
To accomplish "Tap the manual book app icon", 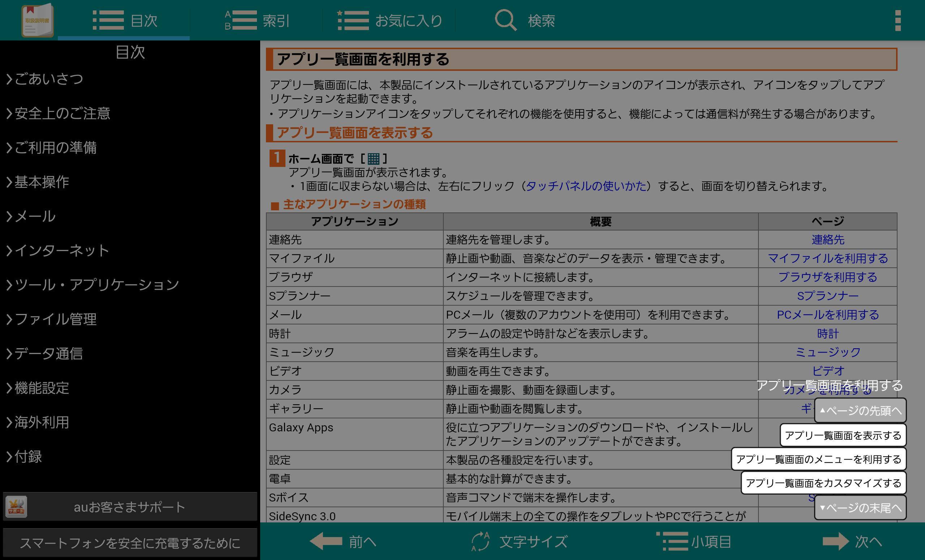I will click(37, 20).
